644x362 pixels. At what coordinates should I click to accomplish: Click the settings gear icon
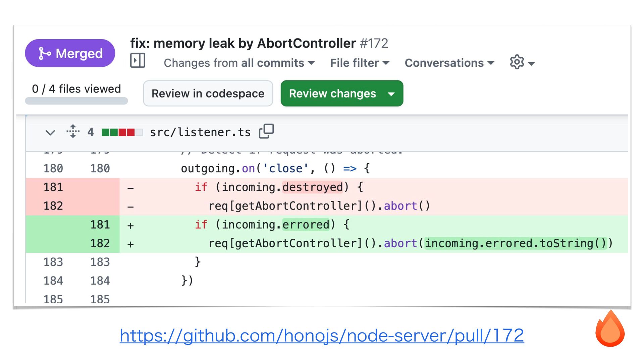click(517, 62)
